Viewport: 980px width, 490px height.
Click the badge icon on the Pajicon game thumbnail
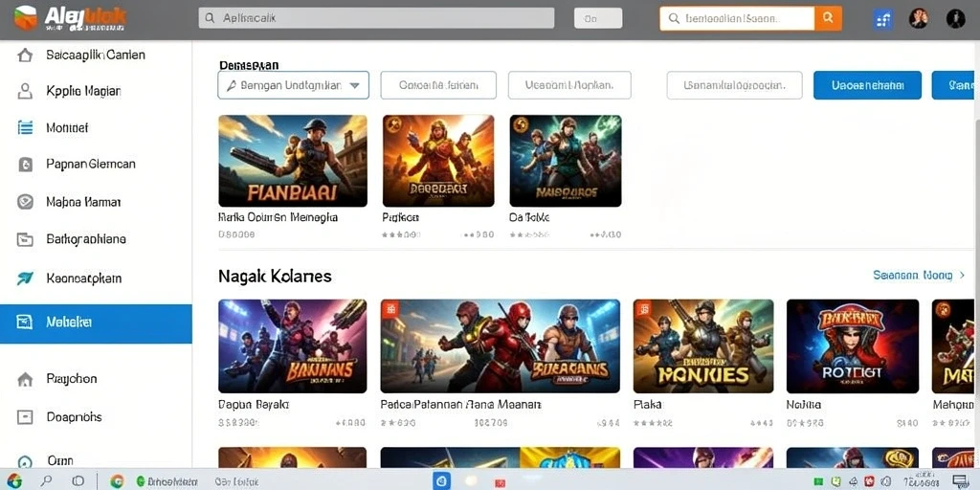tap(392, 124)
